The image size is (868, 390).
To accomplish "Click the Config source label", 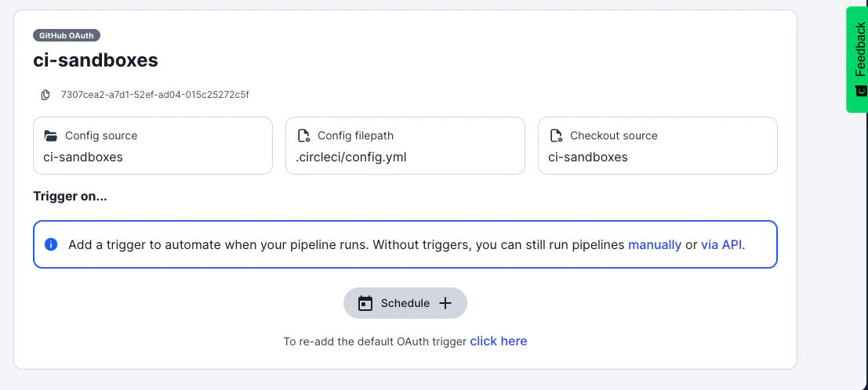I will click(101, 135).
